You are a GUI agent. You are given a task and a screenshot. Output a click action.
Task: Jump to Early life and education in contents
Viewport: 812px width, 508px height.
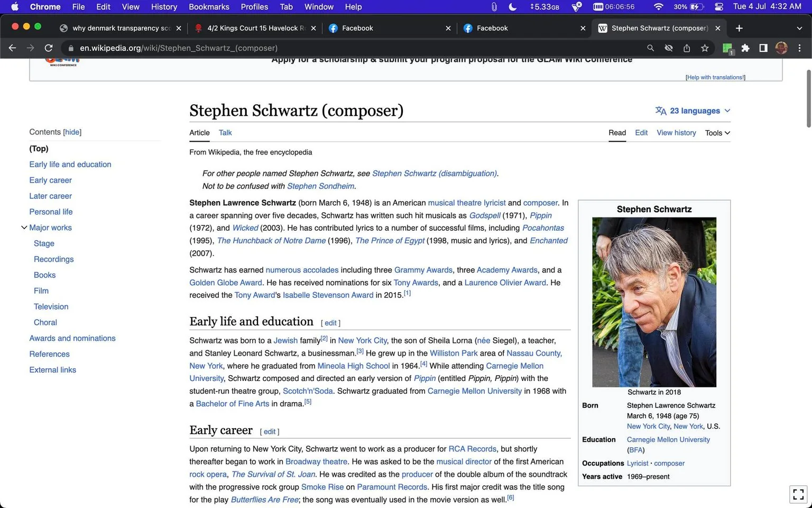coord(70,165)
